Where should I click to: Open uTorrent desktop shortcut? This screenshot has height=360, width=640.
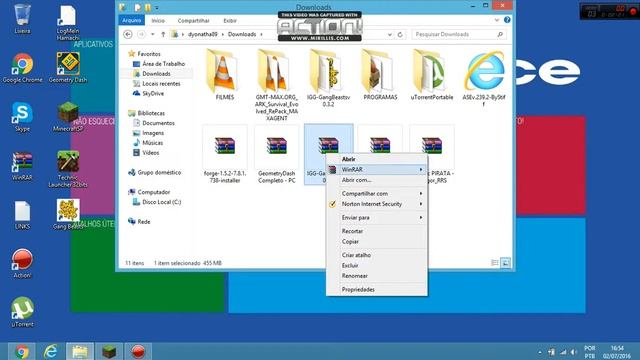22,313
